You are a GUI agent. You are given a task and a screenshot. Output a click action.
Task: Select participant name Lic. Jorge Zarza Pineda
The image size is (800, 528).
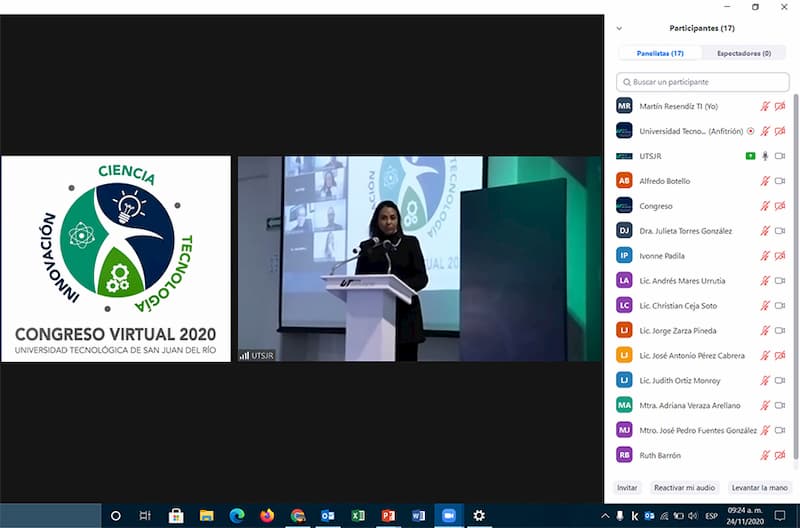tap(678, 331)
